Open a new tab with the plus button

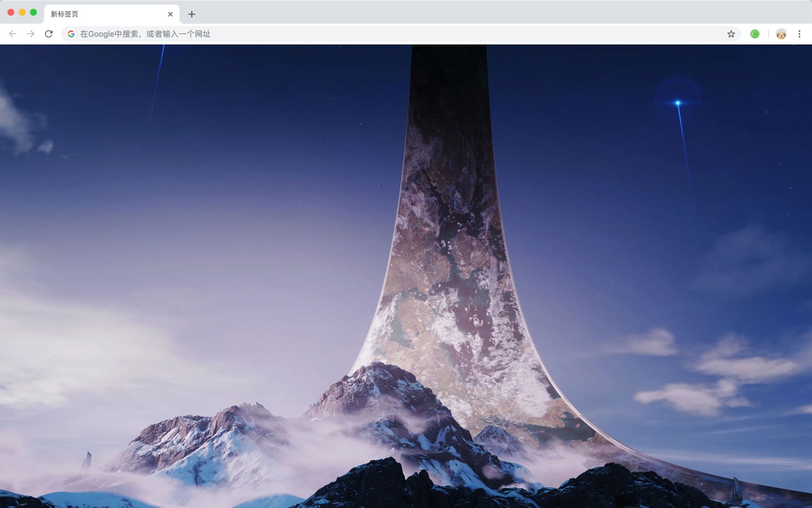(x=192, y=14)
